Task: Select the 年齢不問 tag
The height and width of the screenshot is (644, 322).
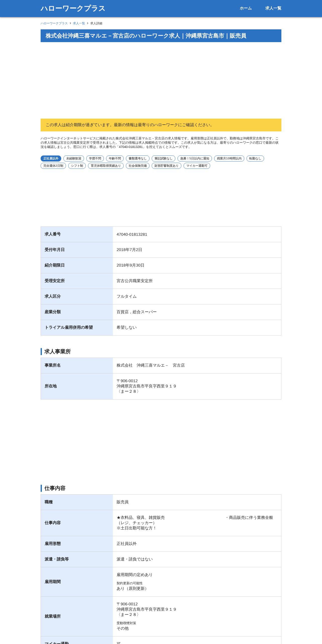Action: (115, 158)
